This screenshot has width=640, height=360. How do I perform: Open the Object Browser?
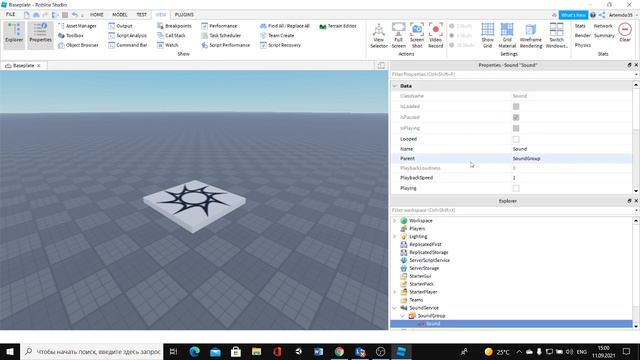pyautogui.click(x=78, y=45)
